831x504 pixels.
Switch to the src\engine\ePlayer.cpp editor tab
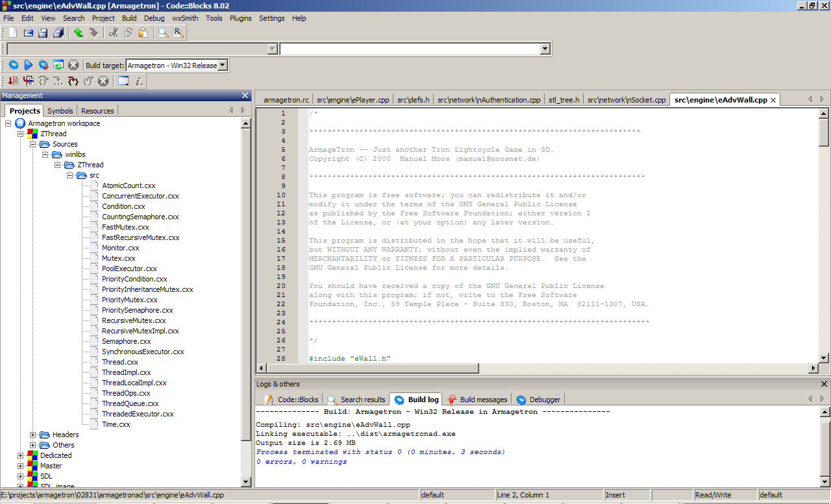pos(353,100)
